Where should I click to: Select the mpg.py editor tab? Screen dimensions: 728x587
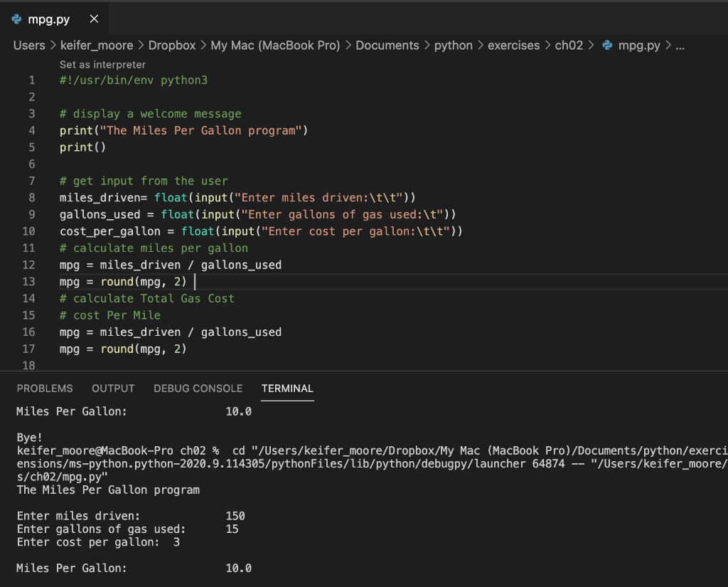(x=48, y=19)
